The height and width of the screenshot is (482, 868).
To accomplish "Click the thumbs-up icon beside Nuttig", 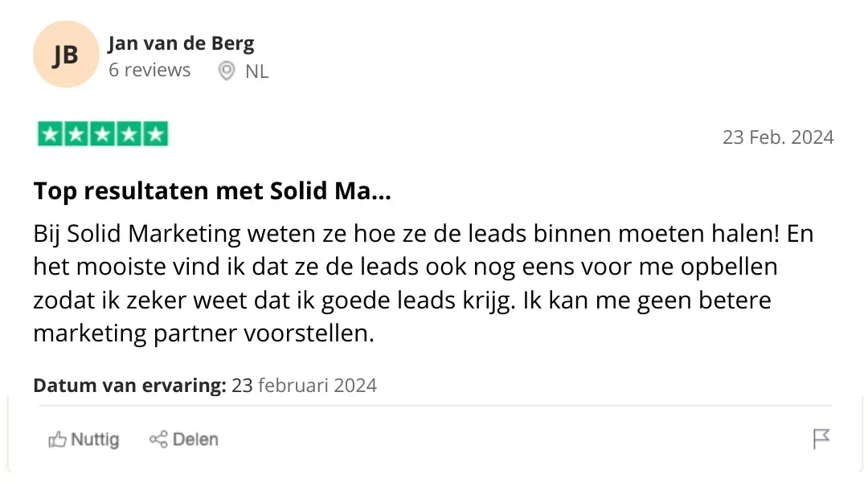I will (57, 439).
